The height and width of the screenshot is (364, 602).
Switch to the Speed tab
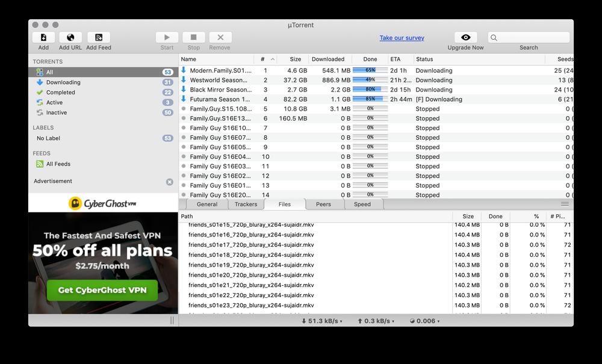pos(362,204)
